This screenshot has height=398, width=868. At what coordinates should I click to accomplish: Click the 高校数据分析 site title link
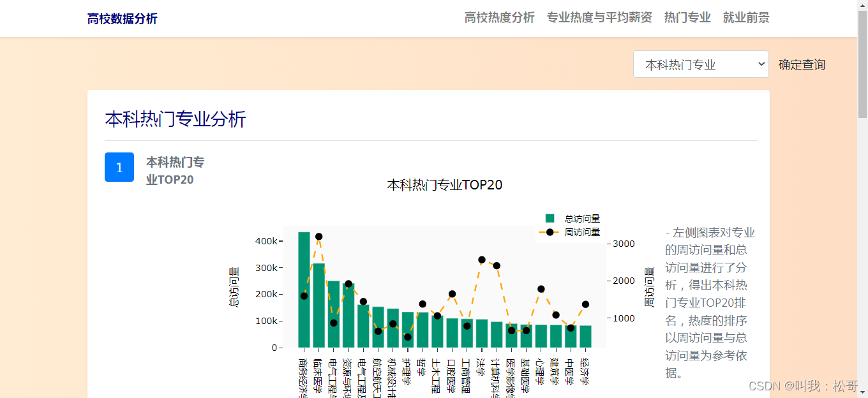tap(123, 18)
